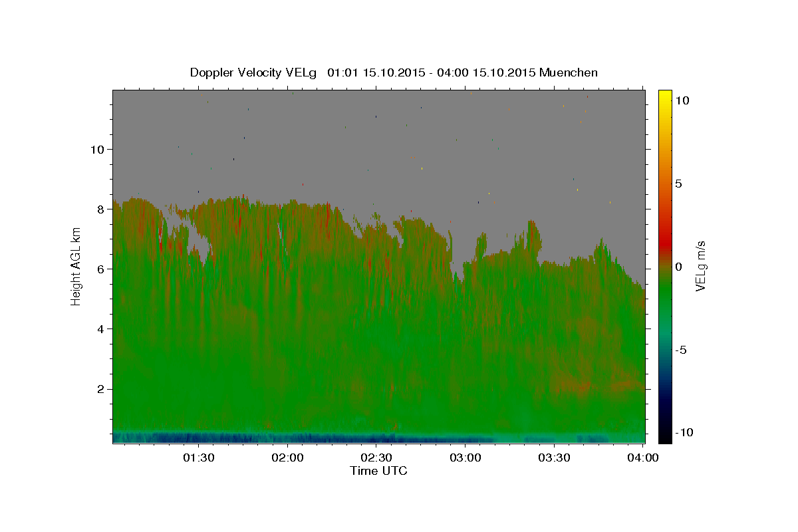
Task: Click the yellow top of the colorbar
Action: (664, 96)
